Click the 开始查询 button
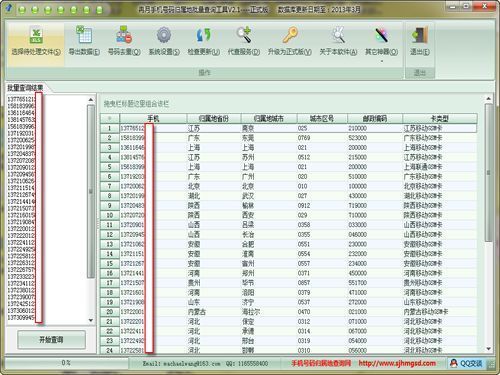The width and height of the screenshot is (500, 375). coord(51,340)
